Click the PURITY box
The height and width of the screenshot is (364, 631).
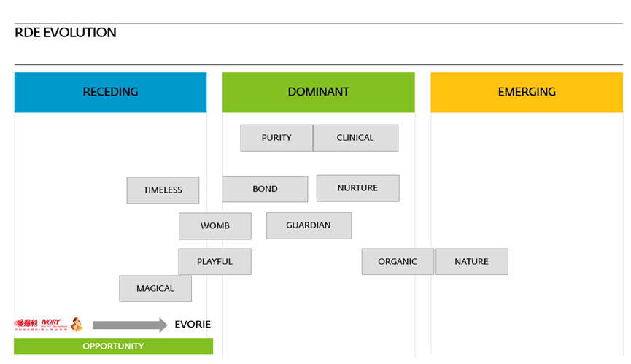click(276, 138)
